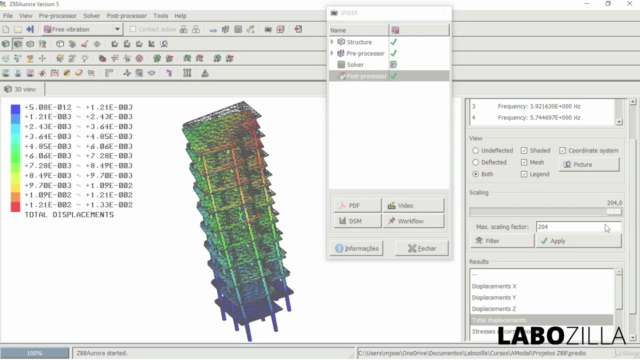The height and width of the screenshot is (360, 640).
Task: Open a project with the folder icon
Action: click(x=18, y=29)
